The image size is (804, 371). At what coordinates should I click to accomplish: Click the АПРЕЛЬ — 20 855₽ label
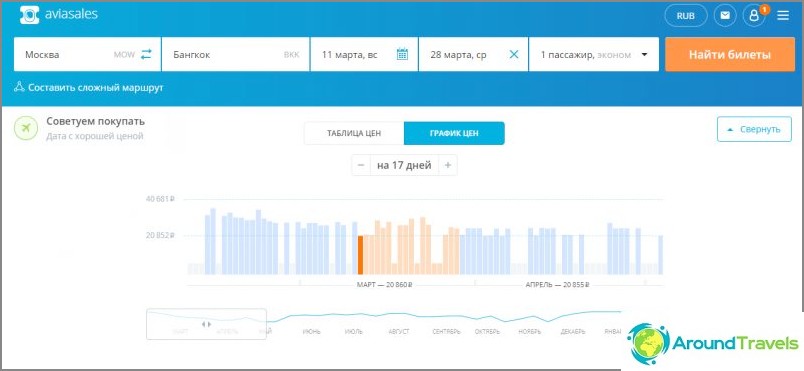click(557, 284)
